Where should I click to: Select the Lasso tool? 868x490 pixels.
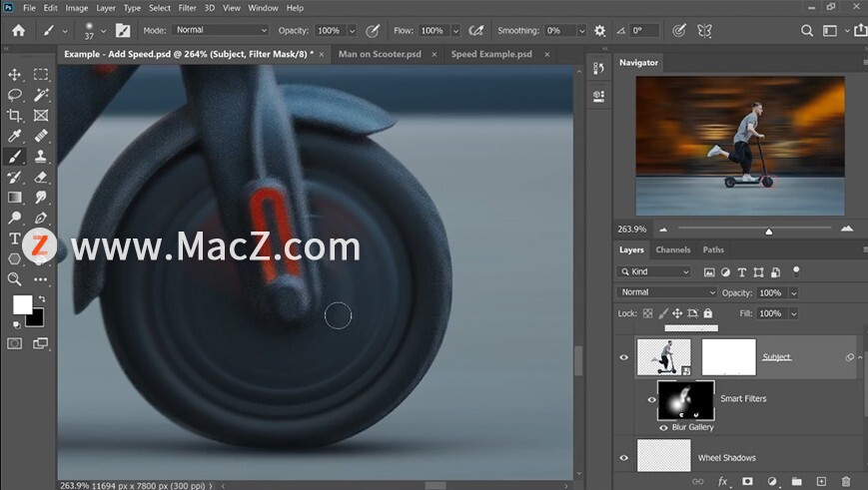15,95
